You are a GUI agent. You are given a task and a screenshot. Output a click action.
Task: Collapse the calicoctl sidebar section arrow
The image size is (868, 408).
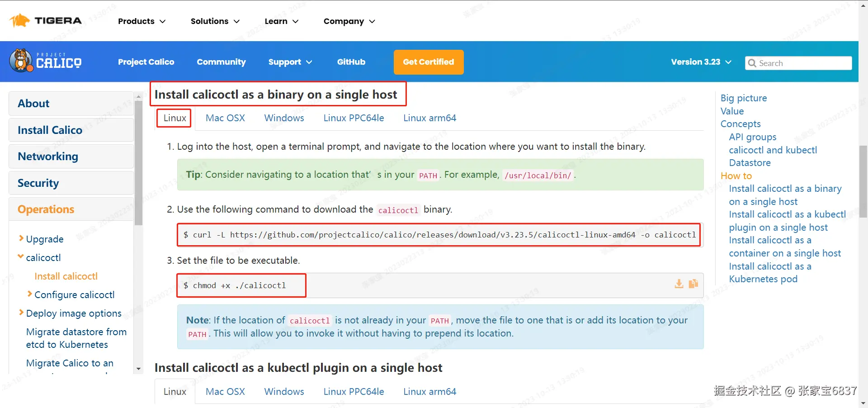(x=21, y=257)
